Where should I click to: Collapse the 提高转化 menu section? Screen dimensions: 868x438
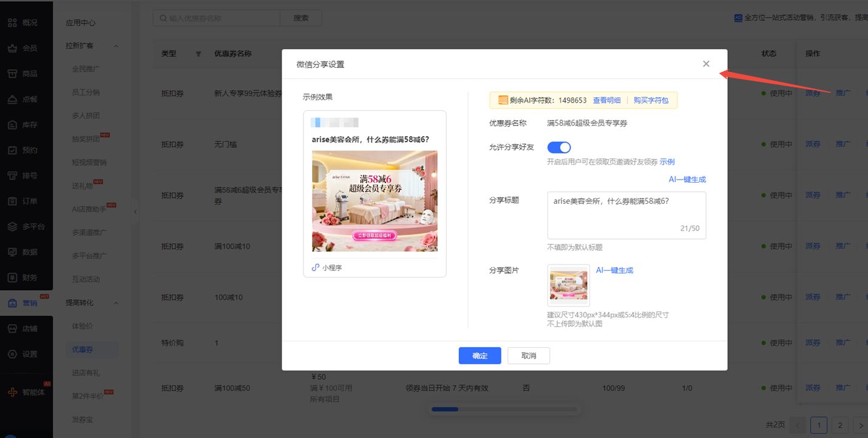pos(116,303)
